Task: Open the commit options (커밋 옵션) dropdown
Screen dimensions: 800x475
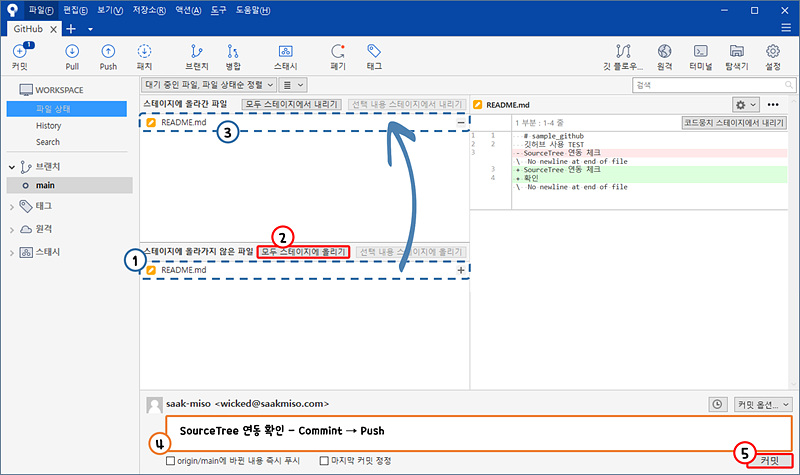Action: click(x=763, y=404)
